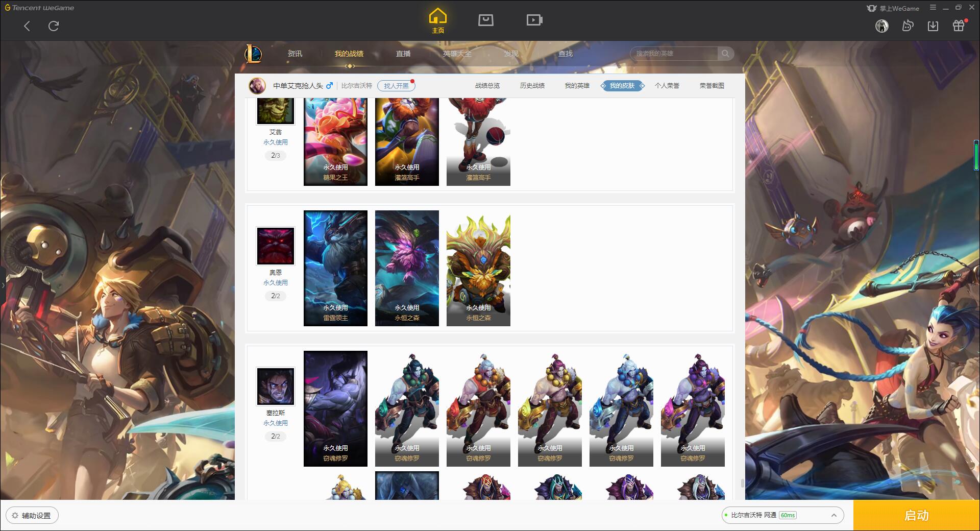
Task: Open the 资讯 tab
Action: coord(295,54)
